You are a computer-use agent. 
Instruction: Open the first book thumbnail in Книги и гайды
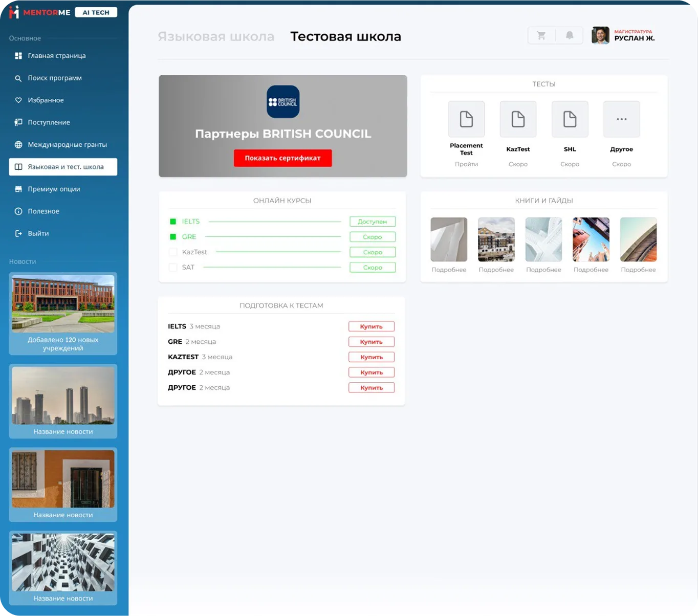(x=449, y=239)
